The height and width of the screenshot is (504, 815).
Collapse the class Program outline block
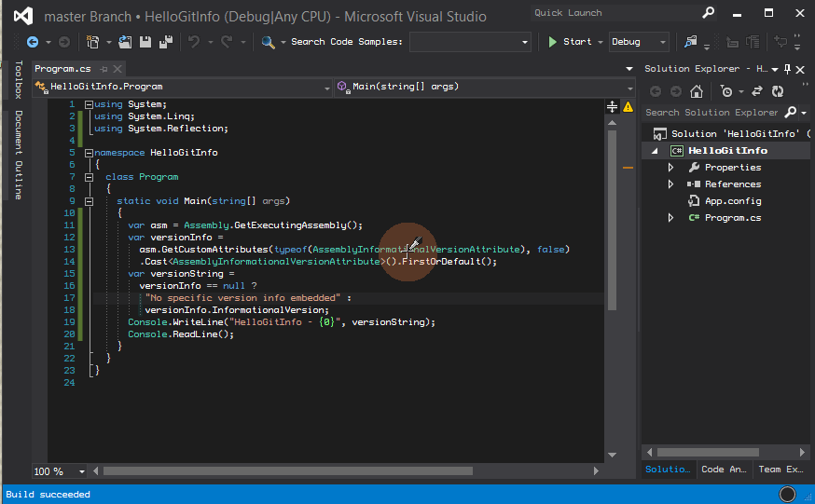tap(89, 177)
